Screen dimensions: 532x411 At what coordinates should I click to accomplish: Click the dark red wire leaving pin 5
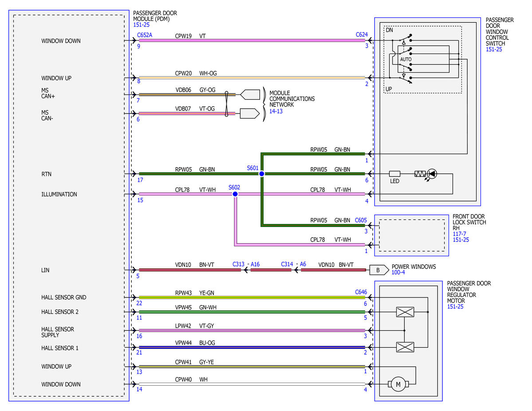pyautogui.click(x=190, y=270)
